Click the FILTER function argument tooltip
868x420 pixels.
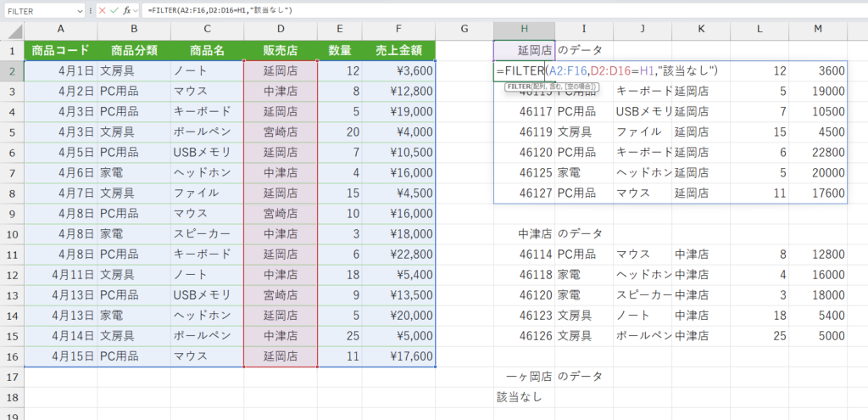552,87
